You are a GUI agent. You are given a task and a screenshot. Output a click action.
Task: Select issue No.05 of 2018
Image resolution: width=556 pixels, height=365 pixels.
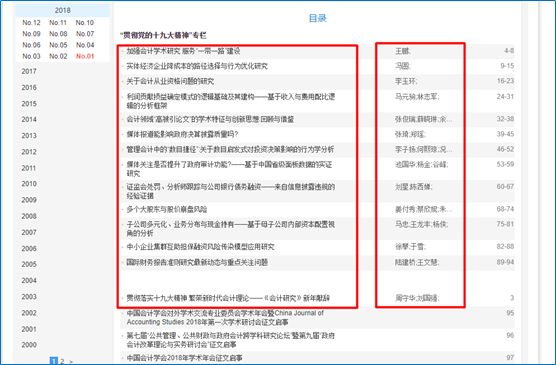point(58,45)
